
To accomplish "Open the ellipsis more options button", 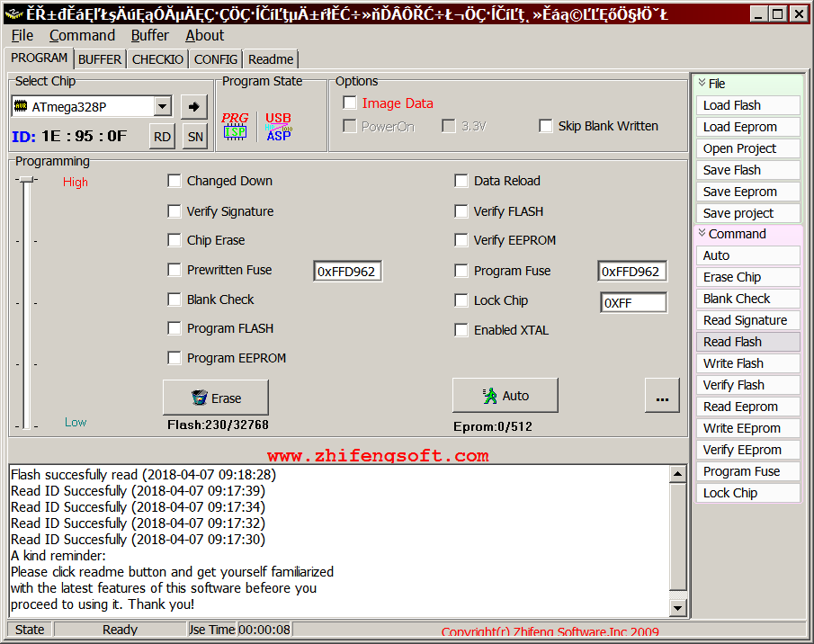I will (x=662, y=396).
